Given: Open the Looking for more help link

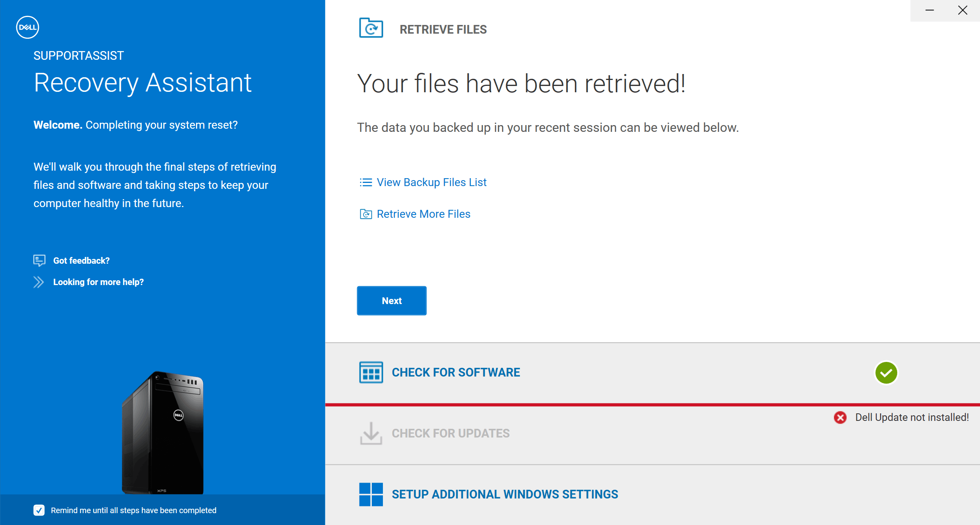Looking at the screenshot, I should [x=98, y=282].
